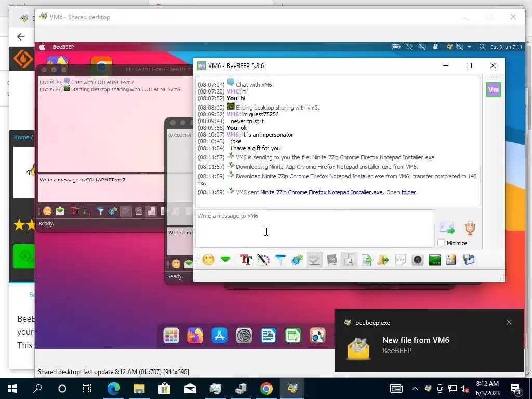Open the Action Center notifications icon
This screenshot has height=399, width=532.
coord(516,389)
